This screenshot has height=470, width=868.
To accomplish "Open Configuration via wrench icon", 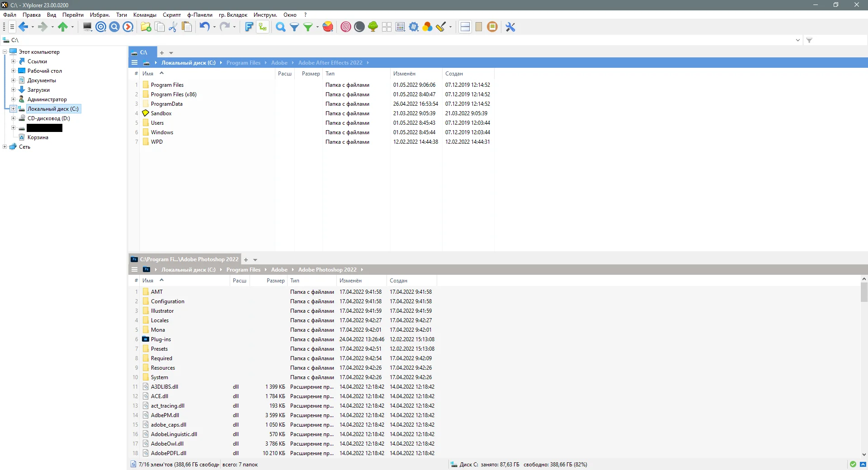I will click(510, 27).
